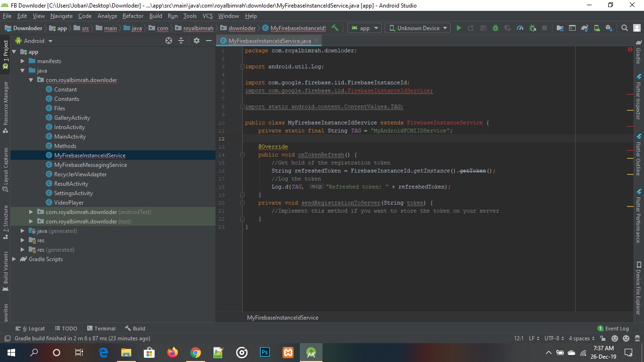Open the Event Log
644x362 pixels.
[x=613, y=329]
